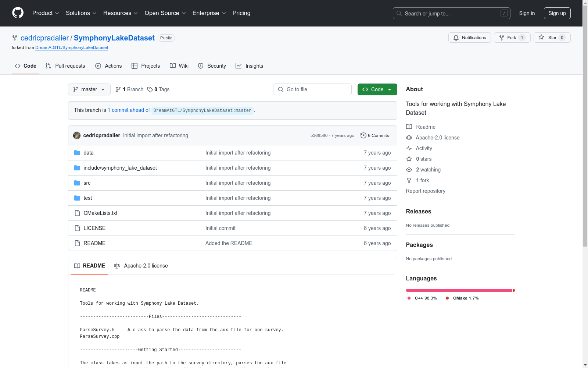Image resolution: width=588 pixels, height=368 pixels.
Task: Open the test folder
Action: coord(88,198)
